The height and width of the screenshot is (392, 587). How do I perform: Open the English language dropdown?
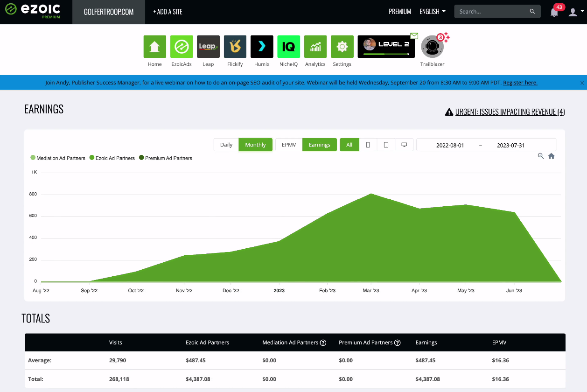click(x=433, y=12)
